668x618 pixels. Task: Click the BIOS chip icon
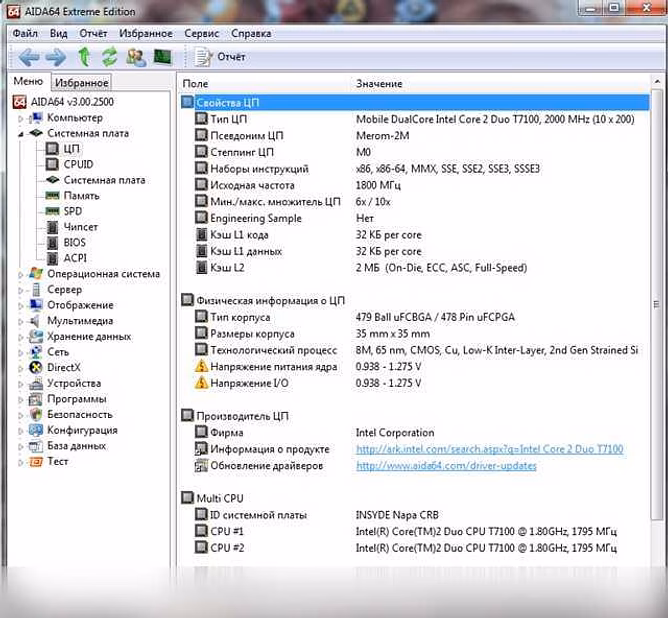[52, 243]
